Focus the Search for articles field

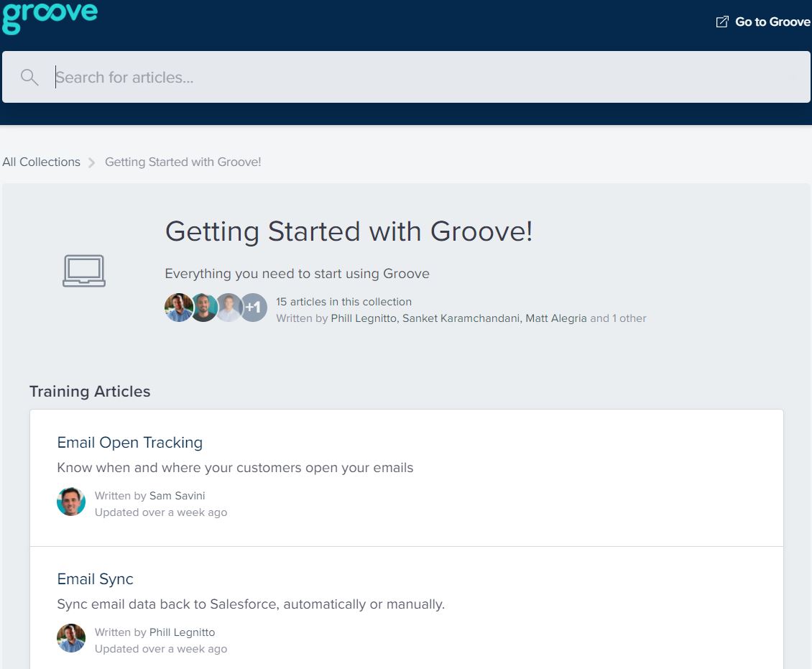click(x=406, y=77)
